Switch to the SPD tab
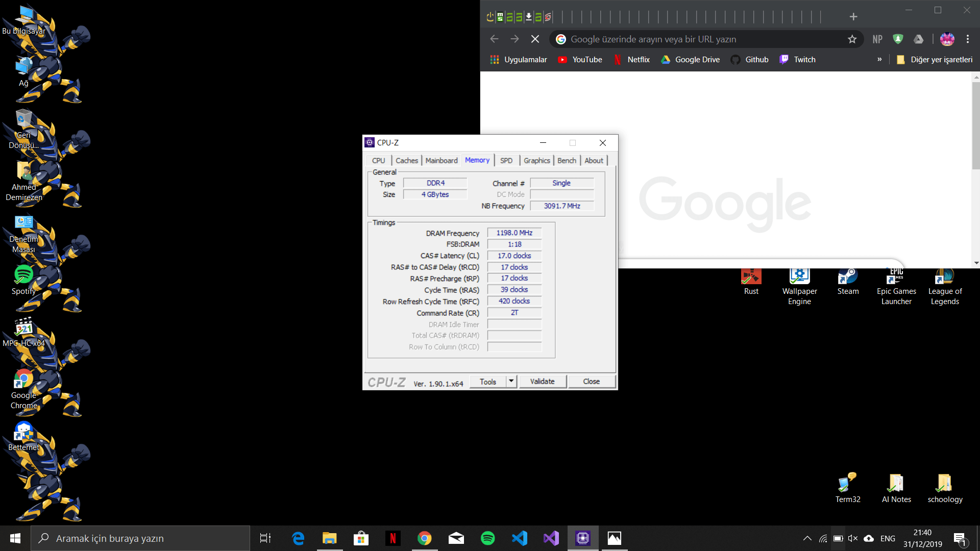The image size is (980, 551). pyautogui.click(x=506, y=160)
